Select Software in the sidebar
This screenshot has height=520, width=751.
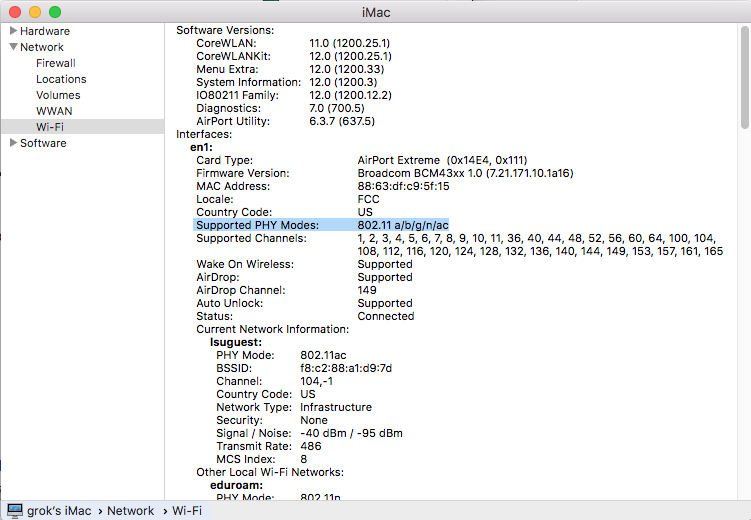click(x=43, y=143)
